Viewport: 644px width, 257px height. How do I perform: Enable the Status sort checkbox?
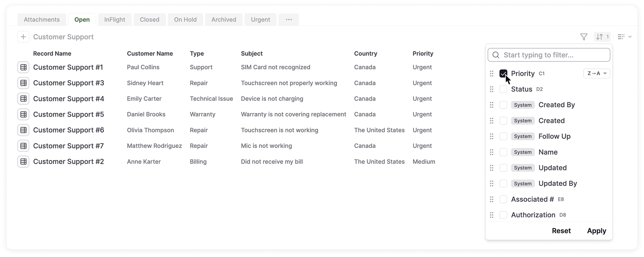(x=503, y=89)
